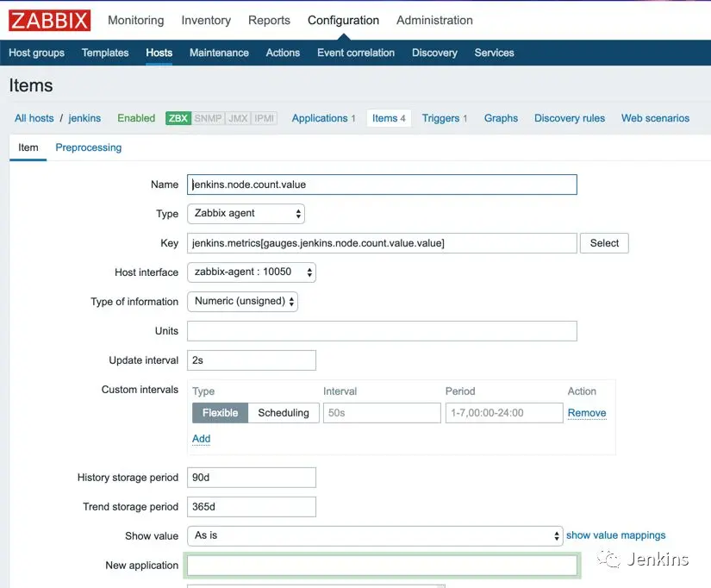Click the custom Interval 50s field

[382, 413]
